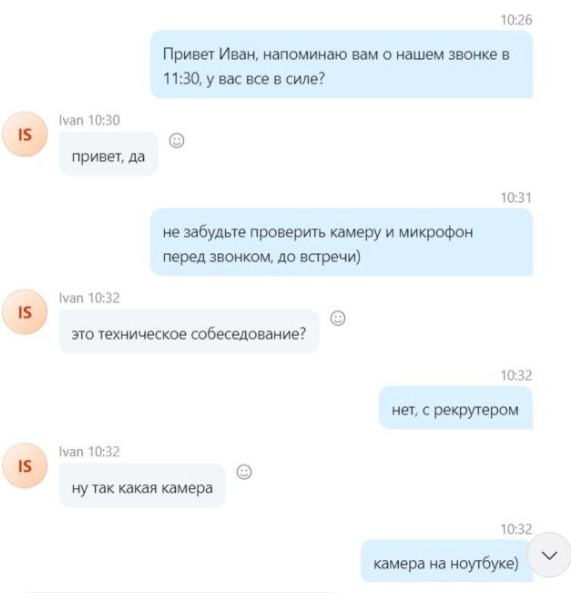571x604 pixels.
Task: Click sender name "Ivan" above 10:30 message
Action: click(x=71, y=121)
